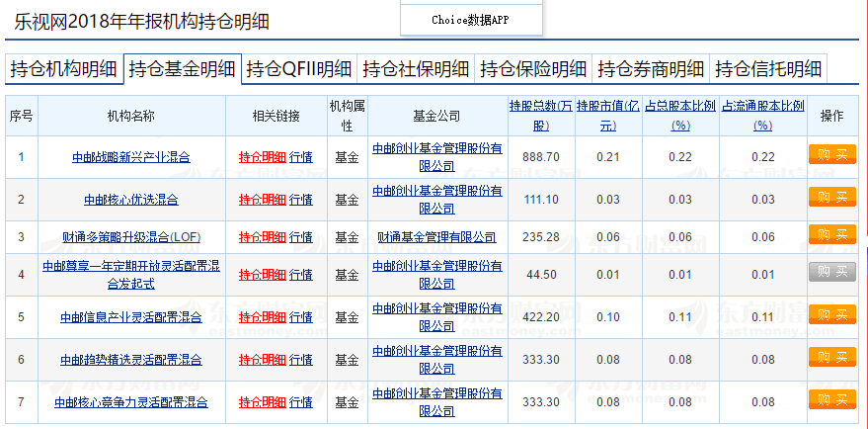Open 行情 for 中邮信息产业灵活配置混合
The width and height of the screenshot is (868, 429).
[x=300, y=317]
